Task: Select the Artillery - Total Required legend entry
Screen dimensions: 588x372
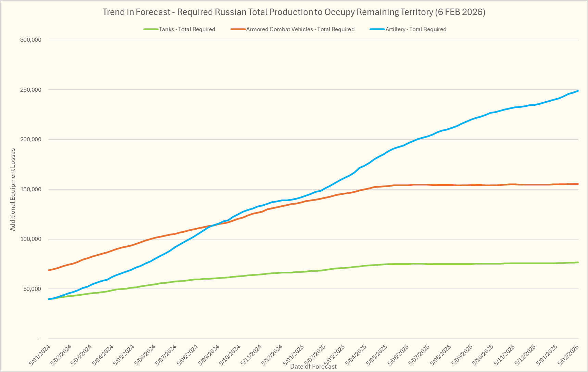Action: point(416,29)
